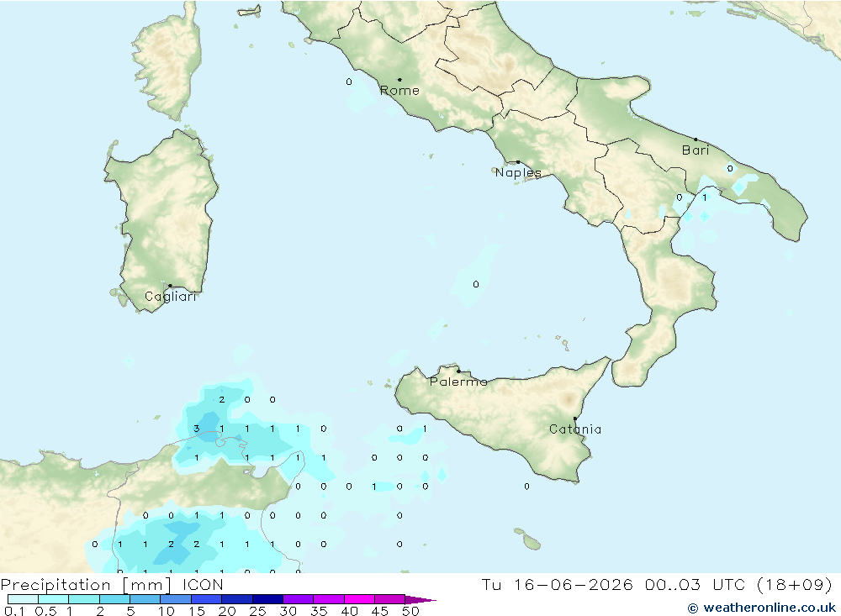Click the Catania city label
This screenshot has height=616, width=841.
575,429
